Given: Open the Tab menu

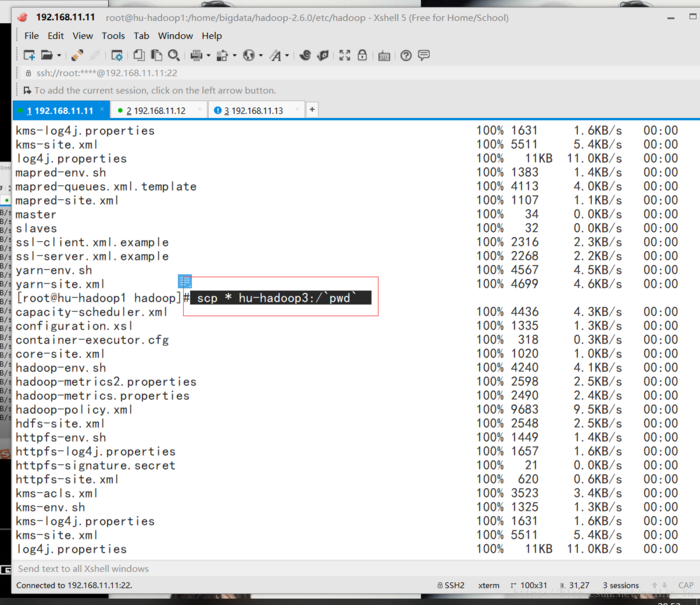Looking at the screenshot, I should point(142,36).
